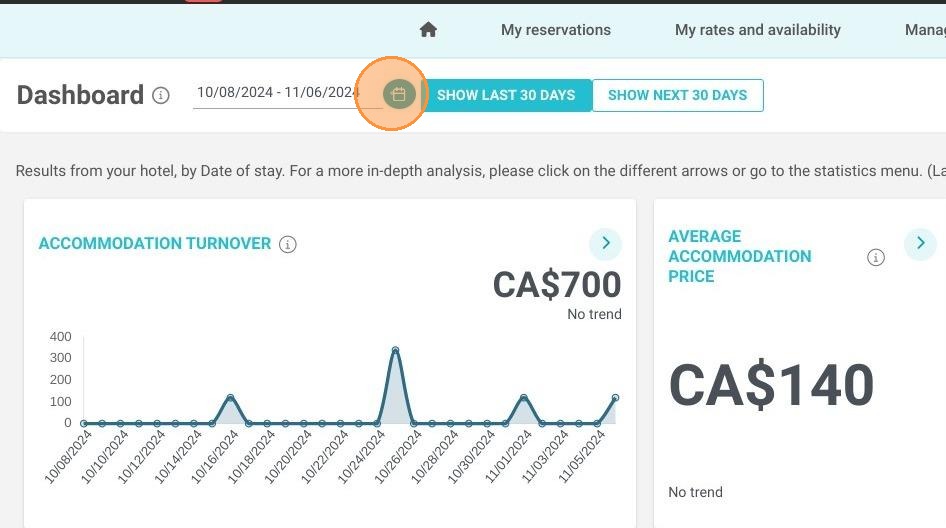946x528 pixels.
Task: Expand Average Accommodation Price details arrow
Action: pyautogui.click(x=920, y=243)
